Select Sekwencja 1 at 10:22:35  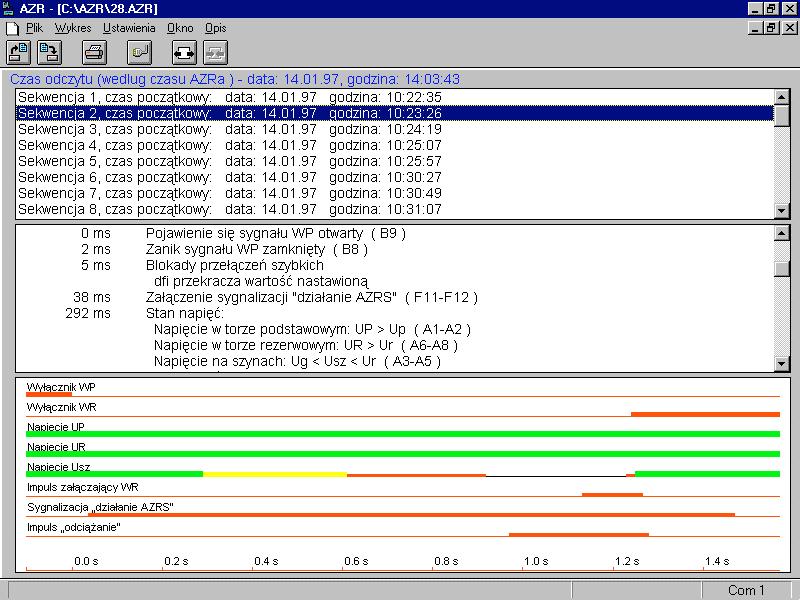(x=395, y=97)
